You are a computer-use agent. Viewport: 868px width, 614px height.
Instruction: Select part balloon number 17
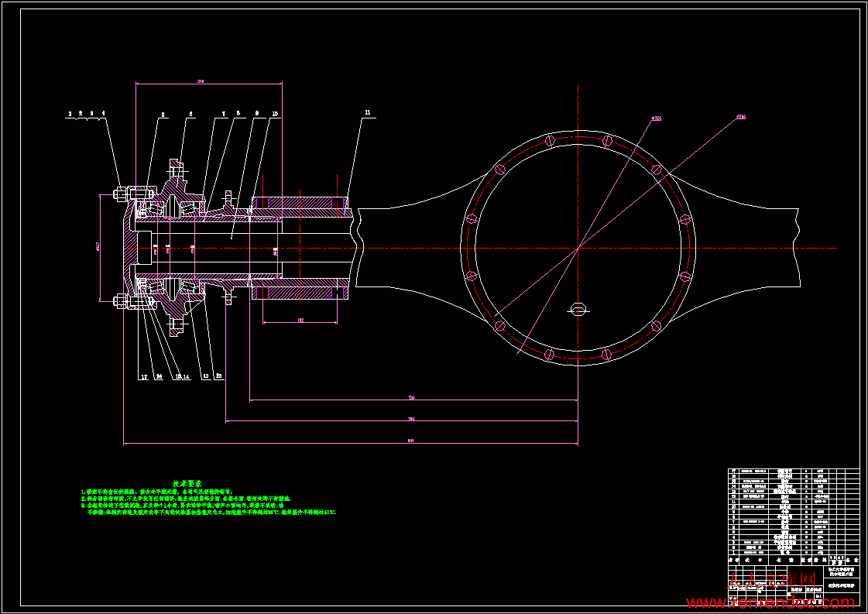(144, 376)
